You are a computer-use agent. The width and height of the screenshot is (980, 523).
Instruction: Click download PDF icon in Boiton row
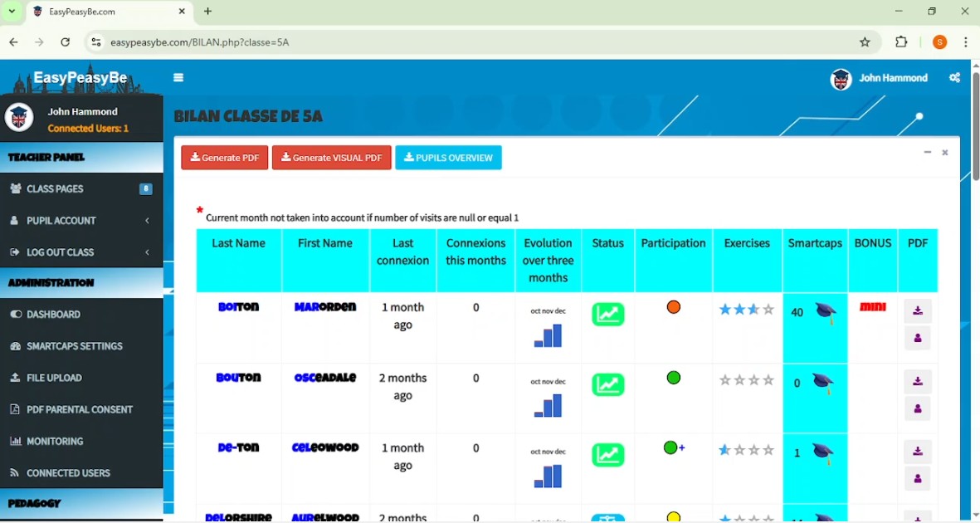[x=918, y=311]
